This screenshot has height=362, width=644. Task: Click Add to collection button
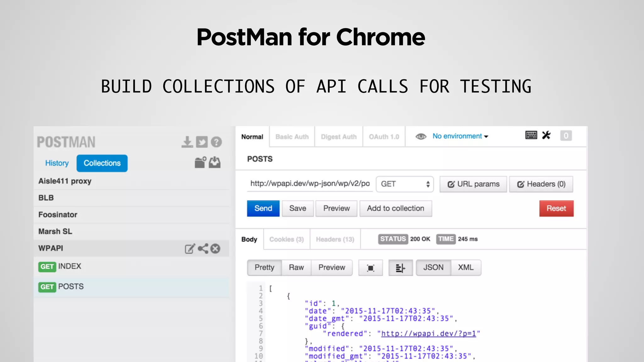pos(396,208)
